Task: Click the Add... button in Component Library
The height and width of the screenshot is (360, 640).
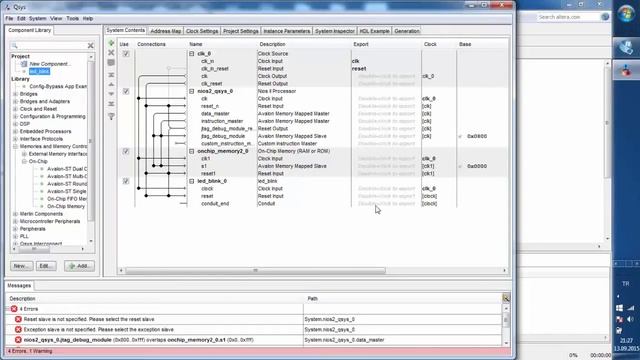Action: click(x=79, y=266)
